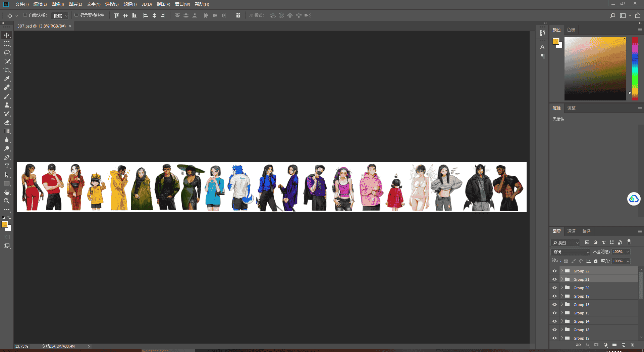Open the 滤镜 (Filter) menu
The height and width of the screenshot is (352, 644).
130,4
